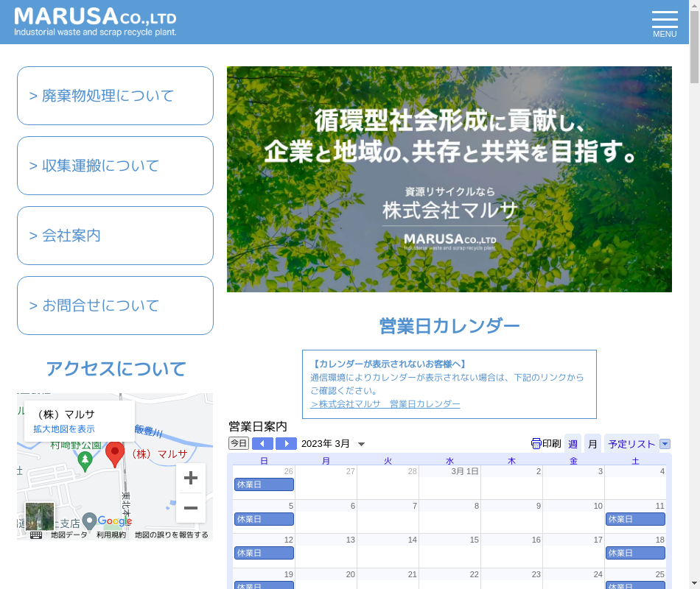Click the MARUSA CO.,LTD header logo
Screen dimensions: 700x589
[95, 21]
